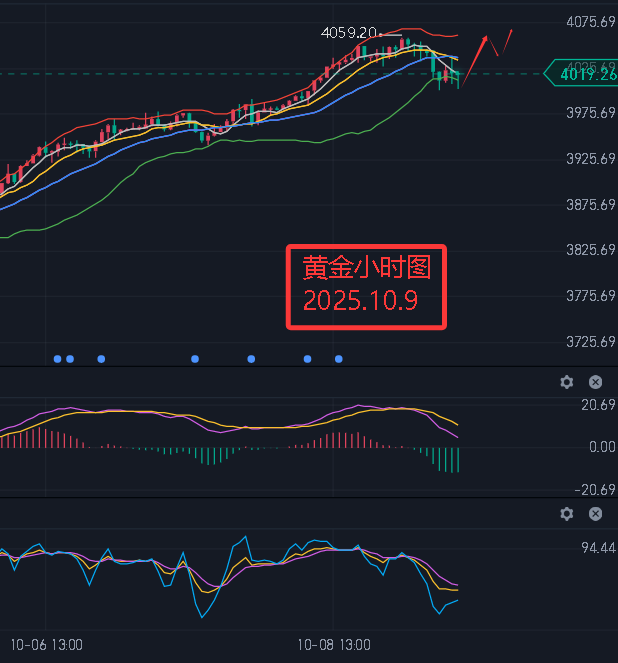Viewport: 618px width, 663px height.
Task: Select the red 黄金小时图 annotation box
Action: tap(366, 287)
